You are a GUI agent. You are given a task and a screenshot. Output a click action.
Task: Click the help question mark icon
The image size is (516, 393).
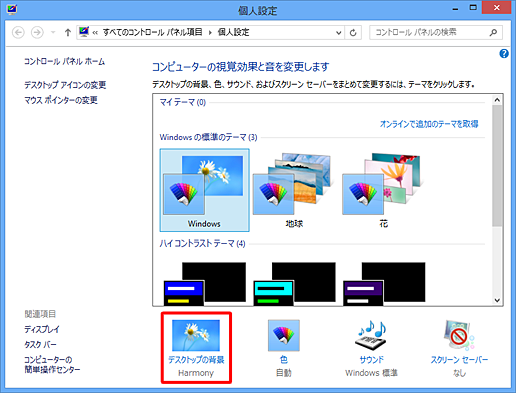coord(504,53)
